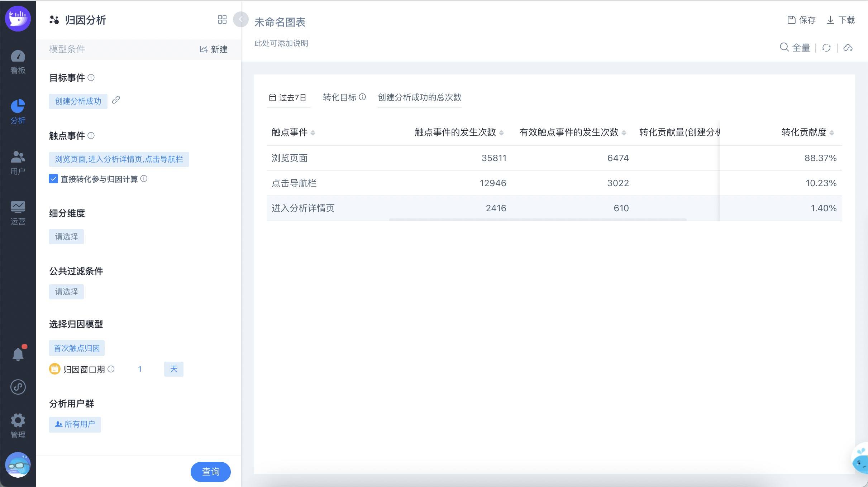Screen dimensions: 868x487
Task: Open the app logo home icon
Action: click(x=18, y=19)
